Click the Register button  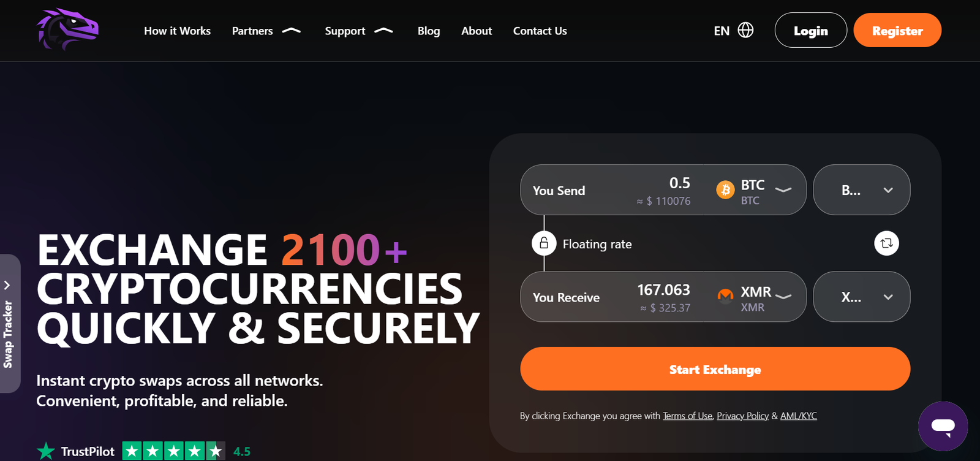(x=897, y=31)
